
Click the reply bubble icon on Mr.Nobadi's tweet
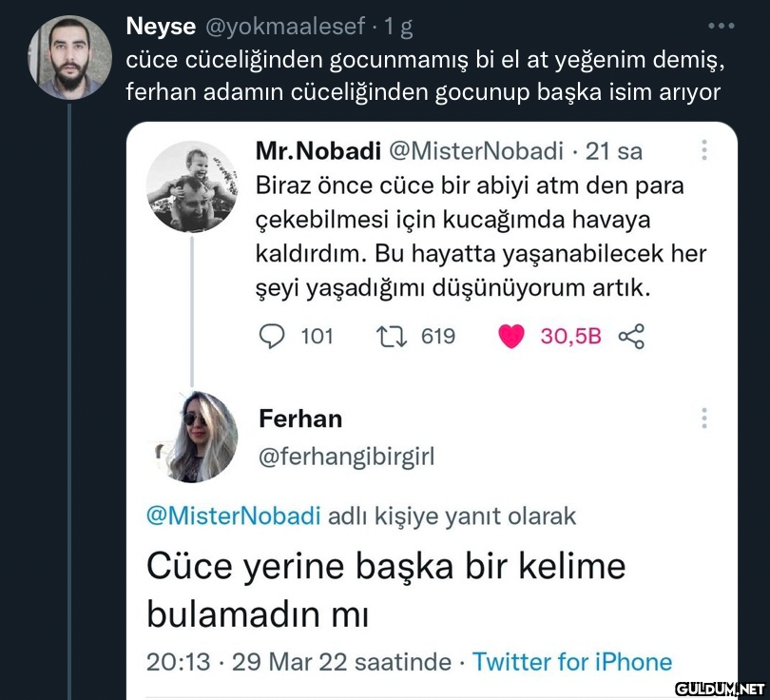click(273, 336)
